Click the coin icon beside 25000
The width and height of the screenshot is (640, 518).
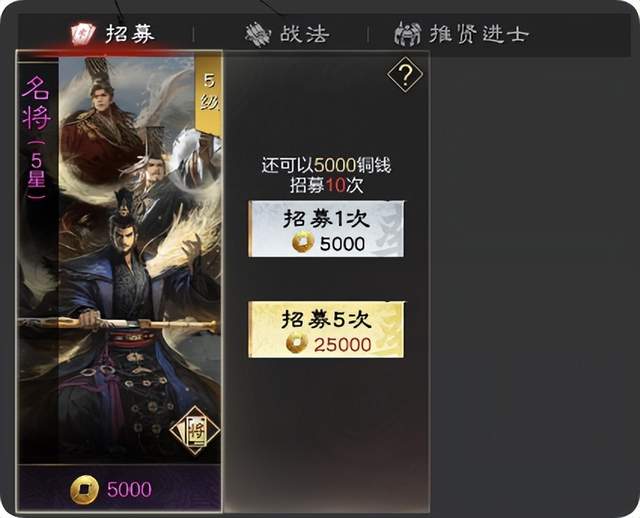click(x=296, y=343)
